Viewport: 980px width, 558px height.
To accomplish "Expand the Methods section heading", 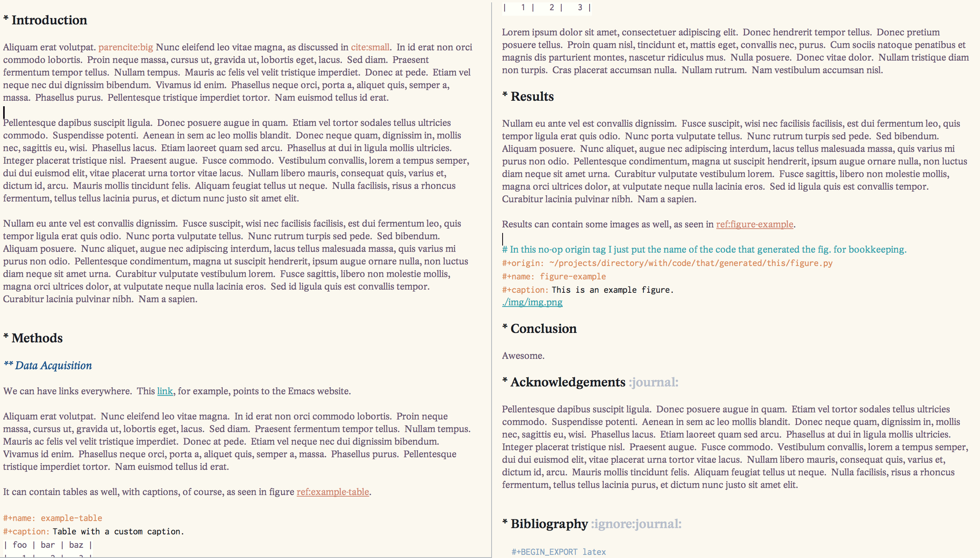I will [32, 338].
